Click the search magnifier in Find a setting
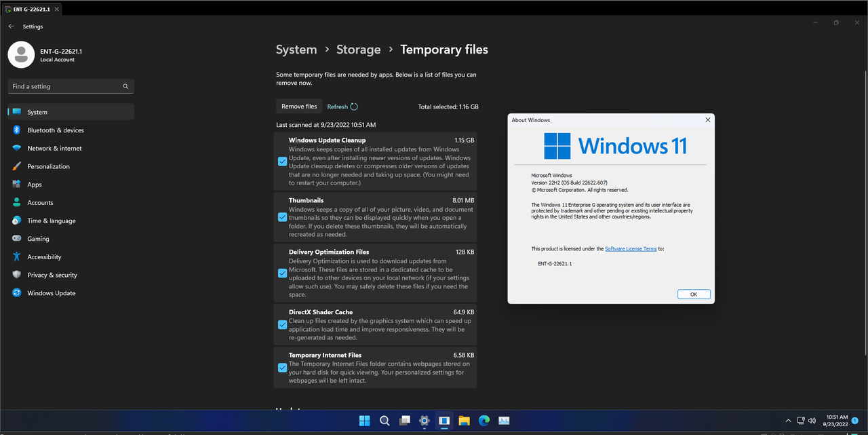 125,86
